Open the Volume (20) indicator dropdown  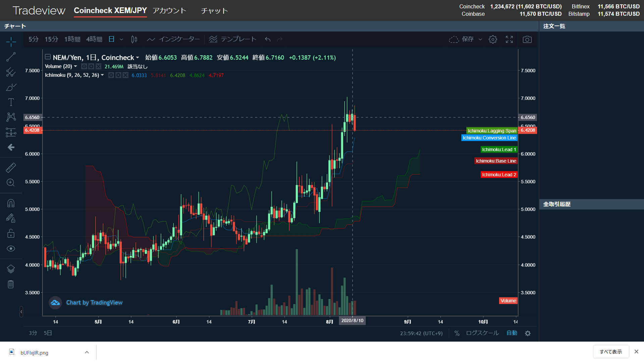[75, 66]
